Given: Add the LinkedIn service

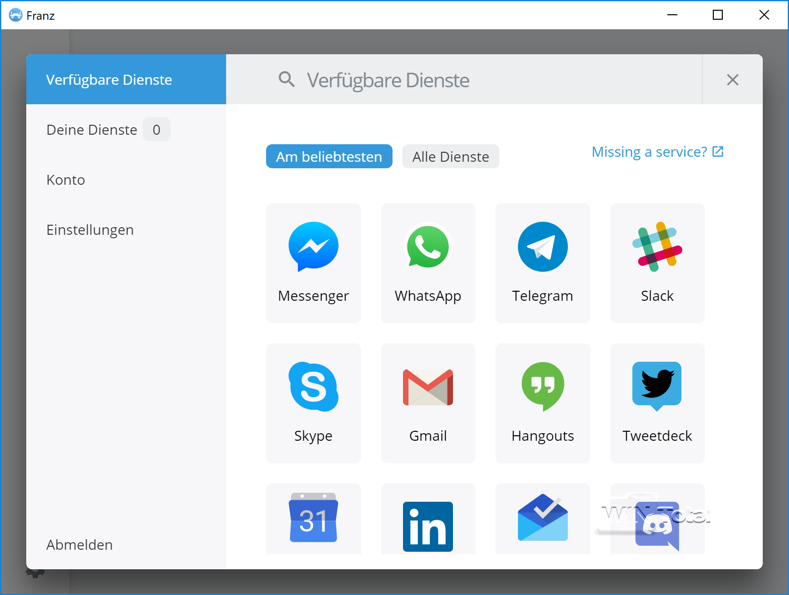Looking at the screenshot, I should coord(428,519).
